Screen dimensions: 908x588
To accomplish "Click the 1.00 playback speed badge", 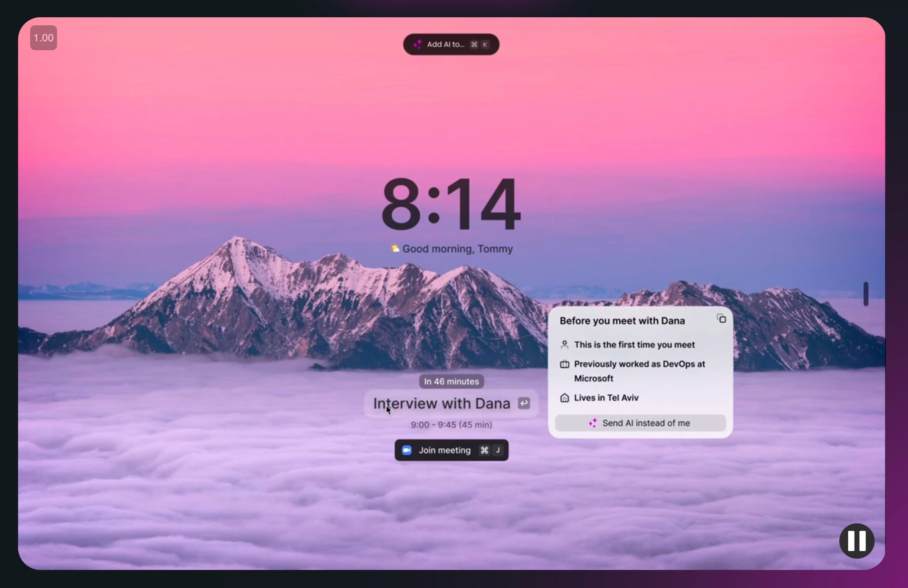I will click(43, 38).
